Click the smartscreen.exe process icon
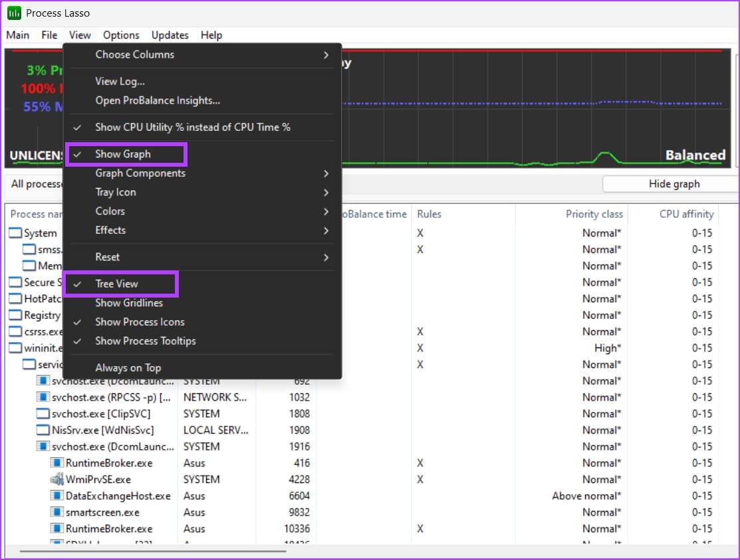The height and width of the screenshot is (560, 740). [x=57, y=512]
